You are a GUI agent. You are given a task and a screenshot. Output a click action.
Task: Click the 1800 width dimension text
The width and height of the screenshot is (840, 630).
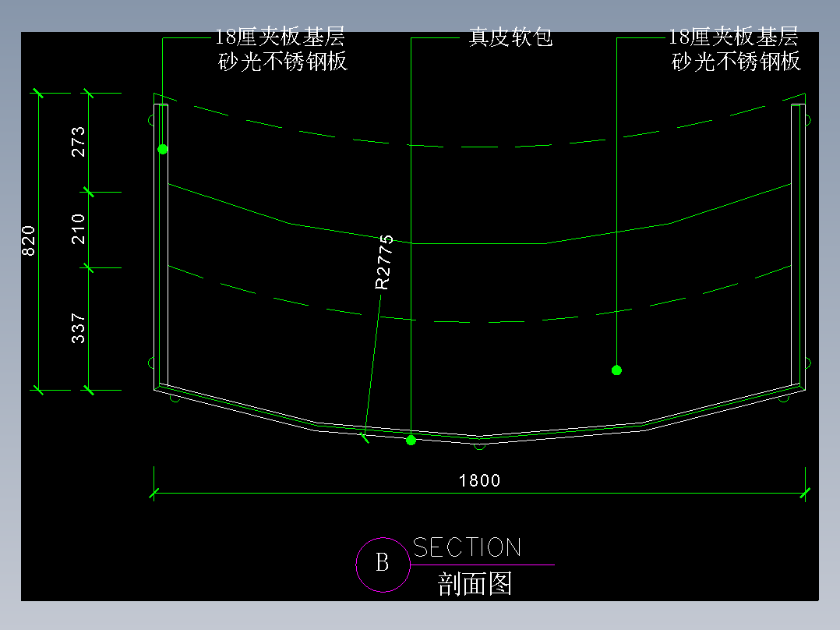pos(479,480)
